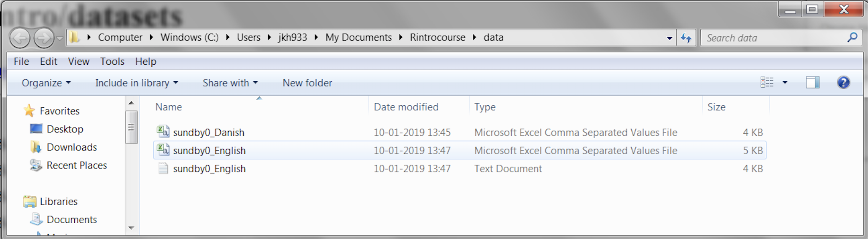Image resolution: width=868 pixels, height=239 pixels.
Task: Open Downloads folder in Favorites
Action: 72,147
